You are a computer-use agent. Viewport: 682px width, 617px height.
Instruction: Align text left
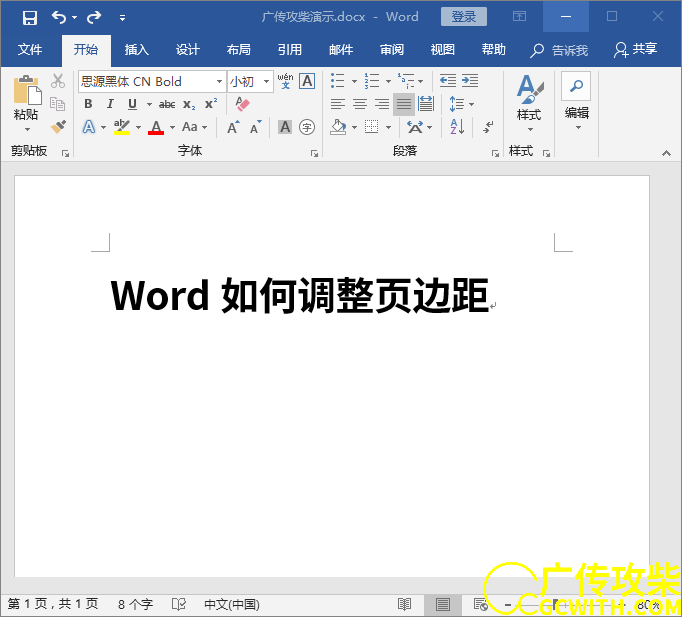pyautogui.click(x=338, y=104)
